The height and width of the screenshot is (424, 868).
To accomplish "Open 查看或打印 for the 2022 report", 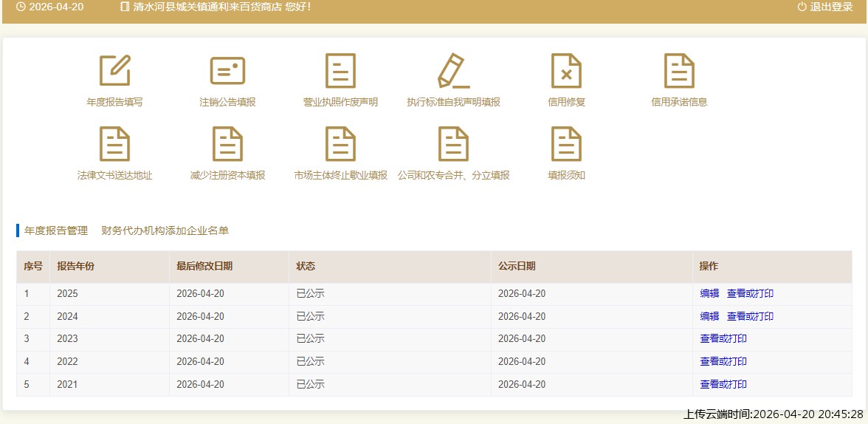I will pos(723,361).
